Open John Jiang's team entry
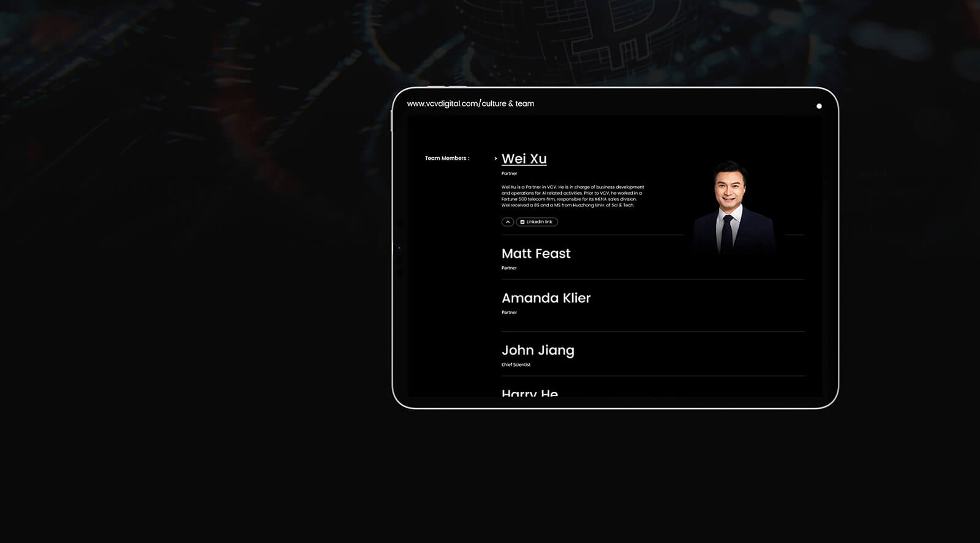The height and width of the screenshot is (543, 980). click(x=538, y=350)
